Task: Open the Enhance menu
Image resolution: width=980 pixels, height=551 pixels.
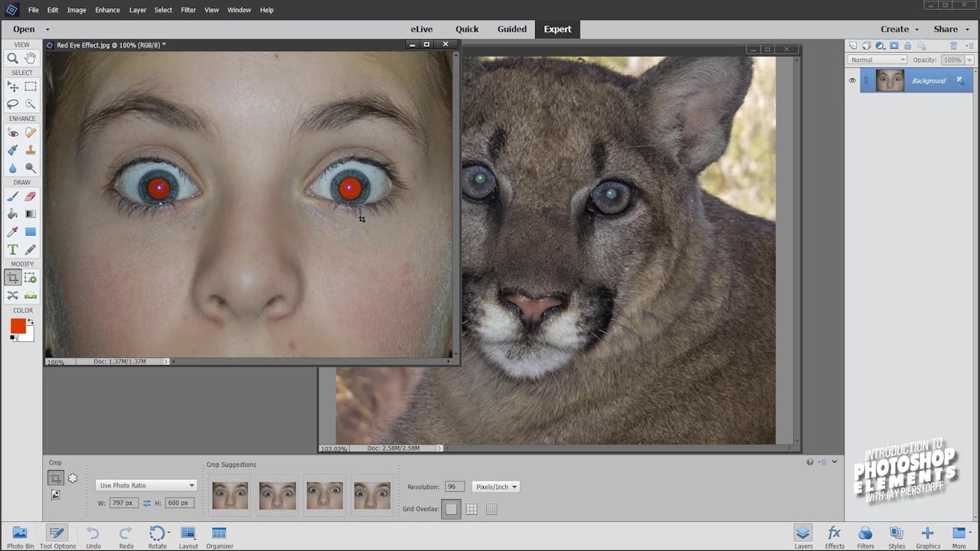Action: (x=107, y=10)
